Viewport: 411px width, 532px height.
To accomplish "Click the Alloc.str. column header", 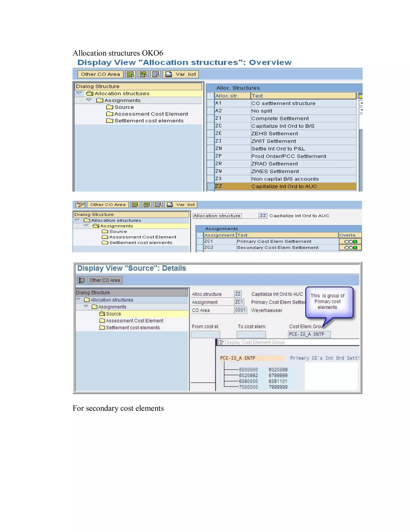I will pos(233,96).
